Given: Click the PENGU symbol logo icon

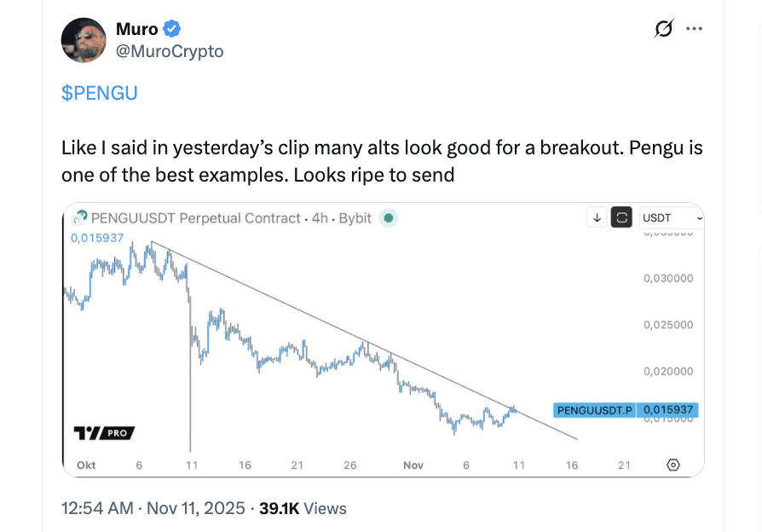Looking at the screenshot, I should (82, 217).
